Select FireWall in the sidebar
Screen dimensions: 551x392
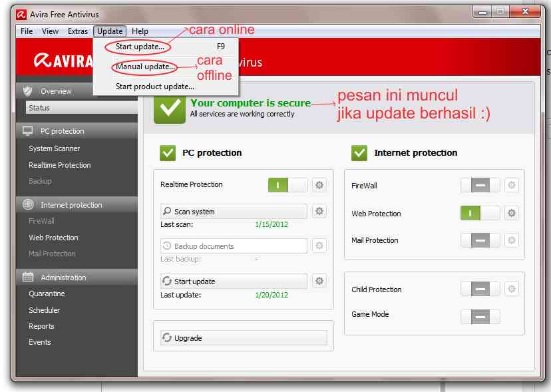(41, 221)
